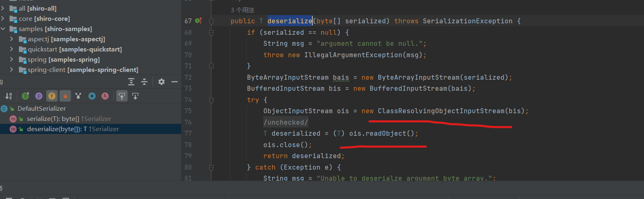The width and height of the screenshot is (644, 199).
Task: Click the Show Non-Public lock icon
Action: tap(65, 96)
